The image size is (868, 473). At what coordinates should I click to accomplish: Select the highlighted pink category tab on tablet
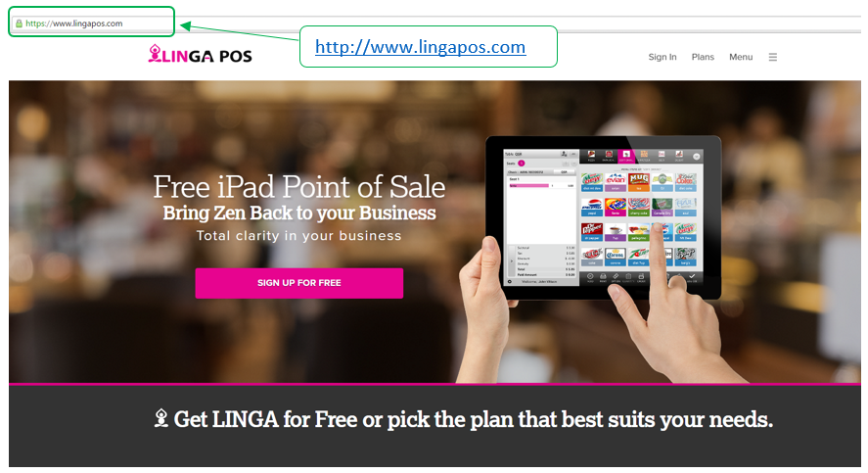coord(626,157)
